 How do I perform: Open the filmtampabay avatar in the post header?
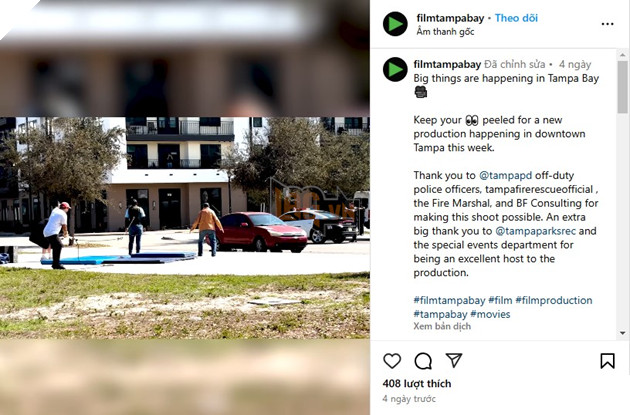395,24
